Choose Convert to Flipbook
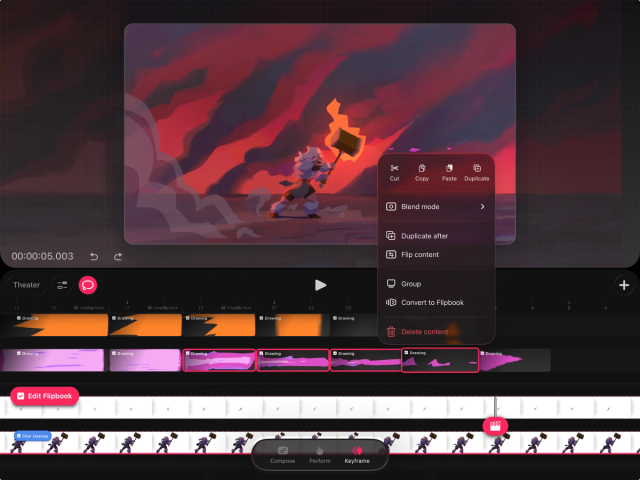This screenshot has width=640, height=480. (436, 302)
